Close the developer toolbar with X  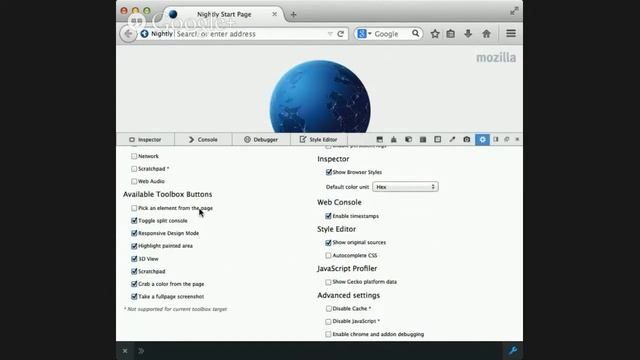(x=125, y=351)
